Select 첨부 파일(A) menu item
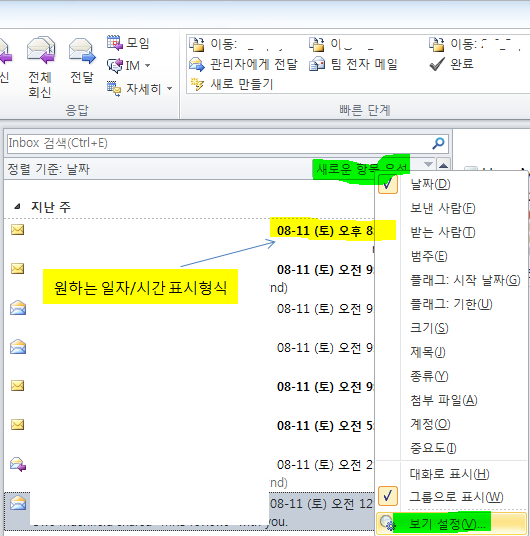Viewport: 530px width, 536px height. [451, 400]
